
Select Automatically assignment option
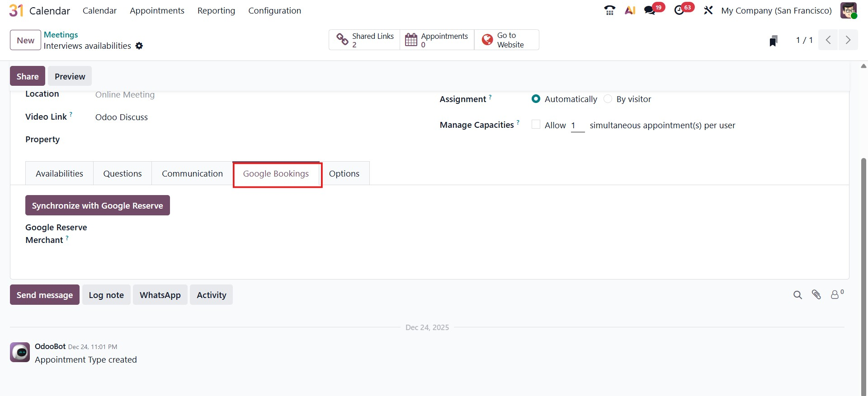pyautogui.click(x=536, y=99)
